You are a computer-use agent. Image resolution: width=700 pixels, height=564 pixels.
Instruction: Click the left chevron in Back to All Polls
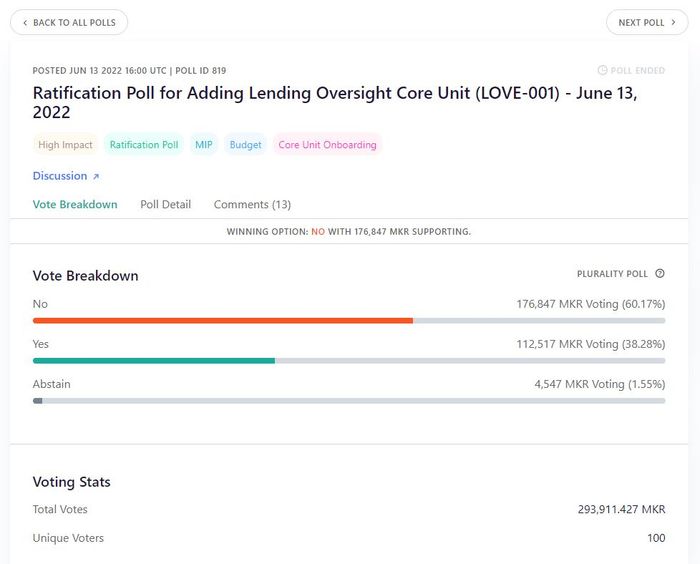tap(25, 22)
